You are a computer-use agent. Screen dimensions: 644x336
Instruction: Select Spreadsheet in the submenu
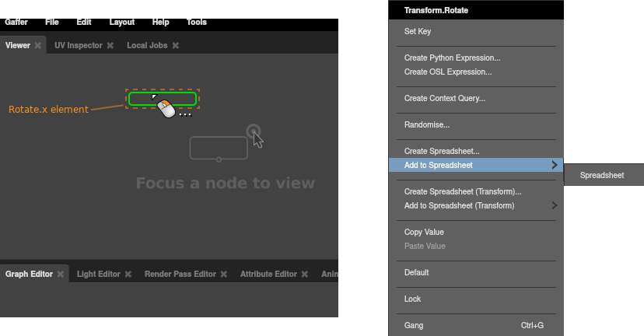602,175
